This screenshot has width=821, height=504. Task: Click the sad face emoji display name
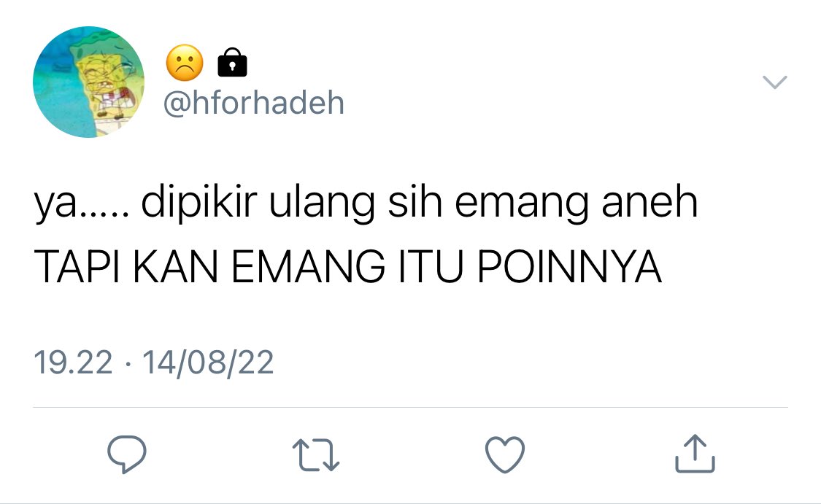pyautogui.click(x=185, y=62)
